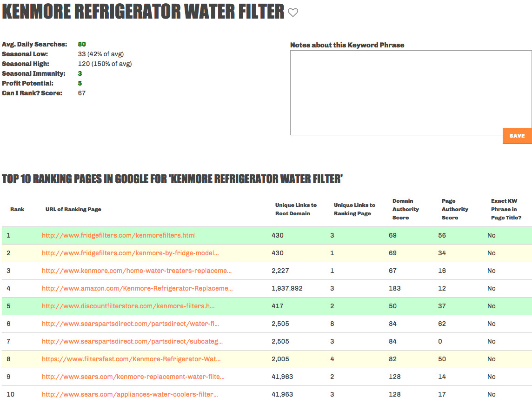This screenshot has height=398, width=532.
Task: Select the domain authority value 82
Action: point(393,359)
